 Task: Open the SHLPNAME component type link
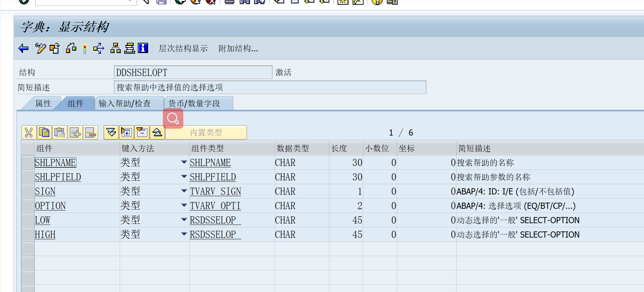click(210, 163)
